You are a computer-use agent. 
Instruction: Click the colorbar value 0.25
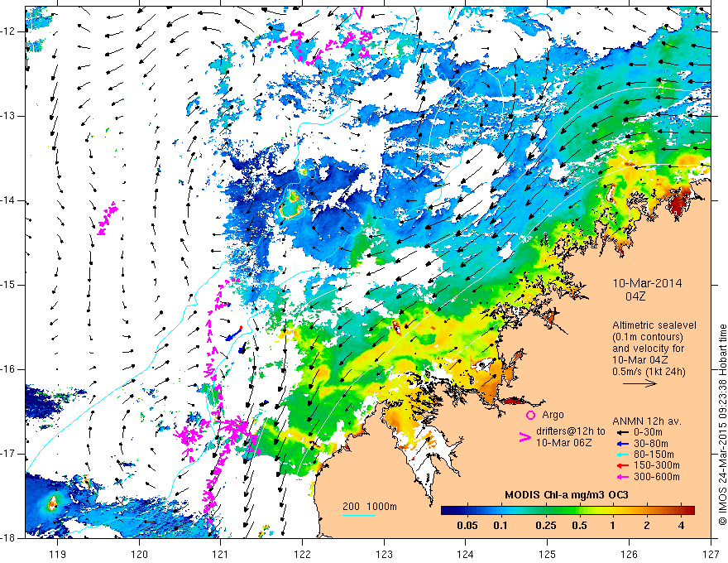click(545, 526)
